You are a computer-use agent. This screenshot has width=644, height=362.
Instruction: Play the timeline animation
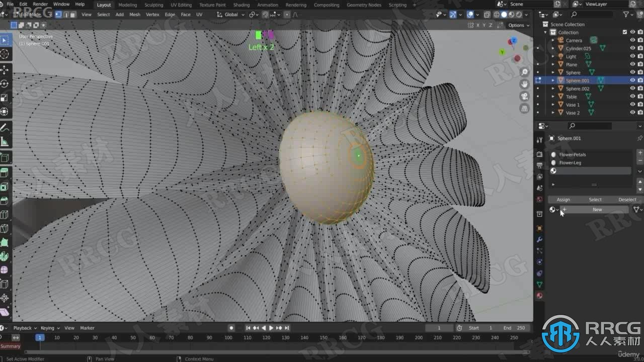[x=271, y=328]
